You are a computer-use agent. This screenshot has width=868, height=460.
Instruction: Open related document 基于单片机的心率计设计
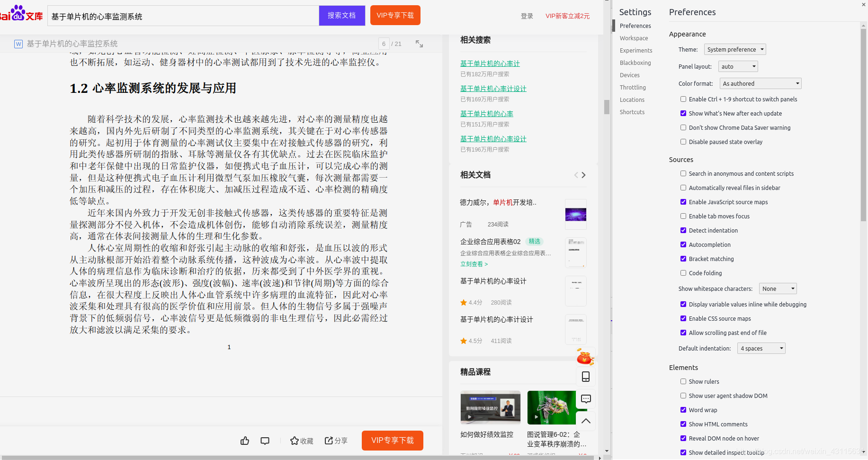(496, 319)
